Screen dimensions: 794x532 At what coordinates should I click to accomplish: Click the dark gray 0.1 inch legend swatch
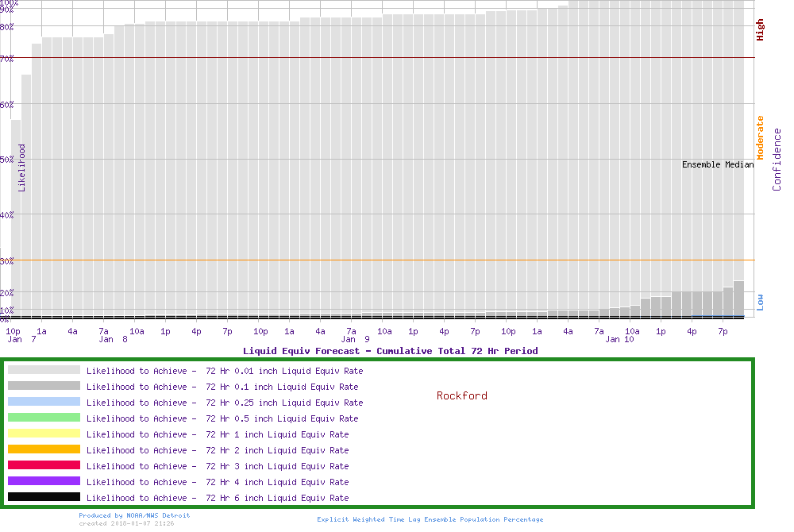click(44, 386)
